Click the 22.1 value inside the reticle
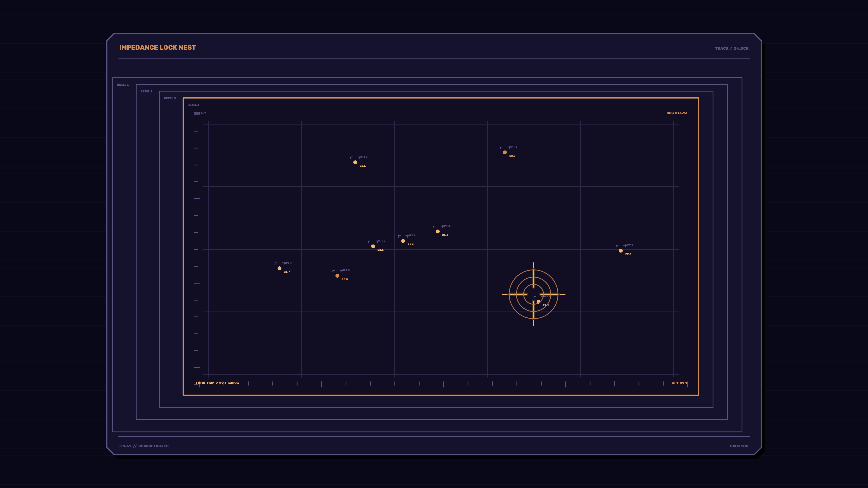The image size is (868, 488). [x=546, y=305]
